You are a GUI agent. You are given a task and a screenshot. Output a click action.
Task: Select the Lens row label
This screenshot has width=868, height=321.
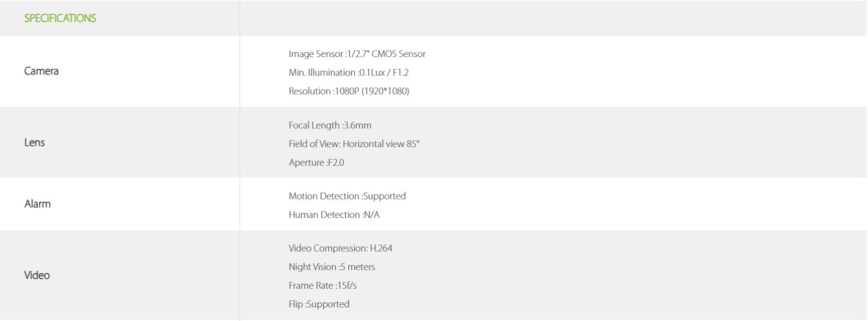point(35,143)
